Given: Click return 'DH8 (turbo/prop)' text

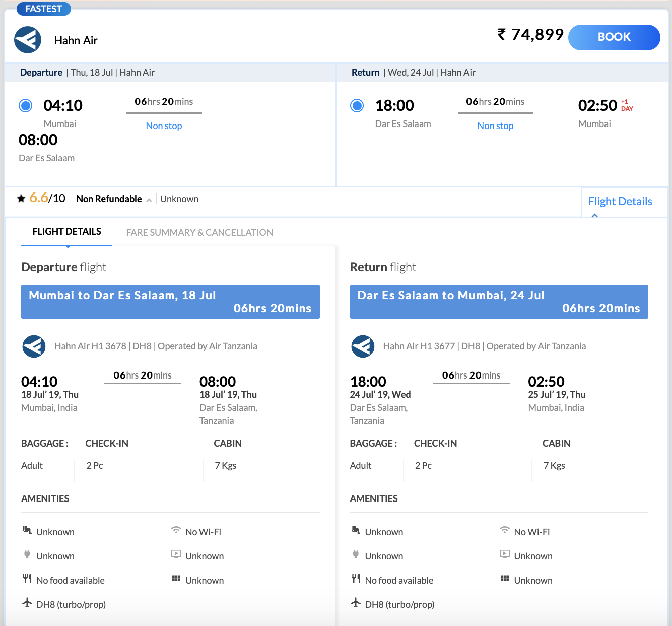Looking at the screenshot, I should pos(399,604).
